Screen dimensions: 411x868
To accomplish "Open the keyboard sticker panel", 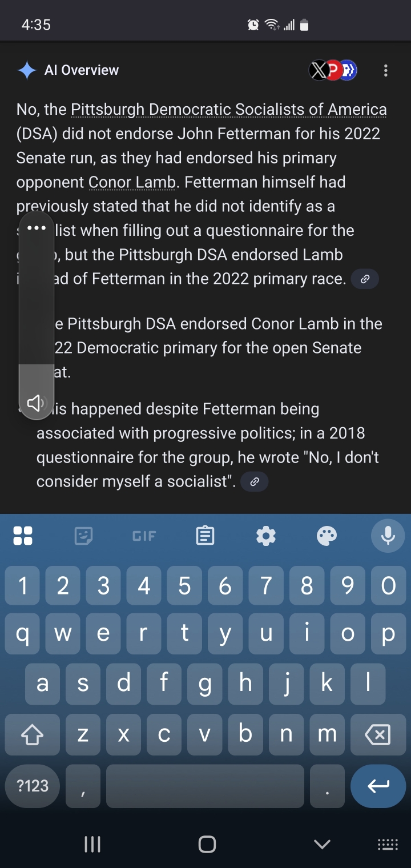I will pos(83,536).
